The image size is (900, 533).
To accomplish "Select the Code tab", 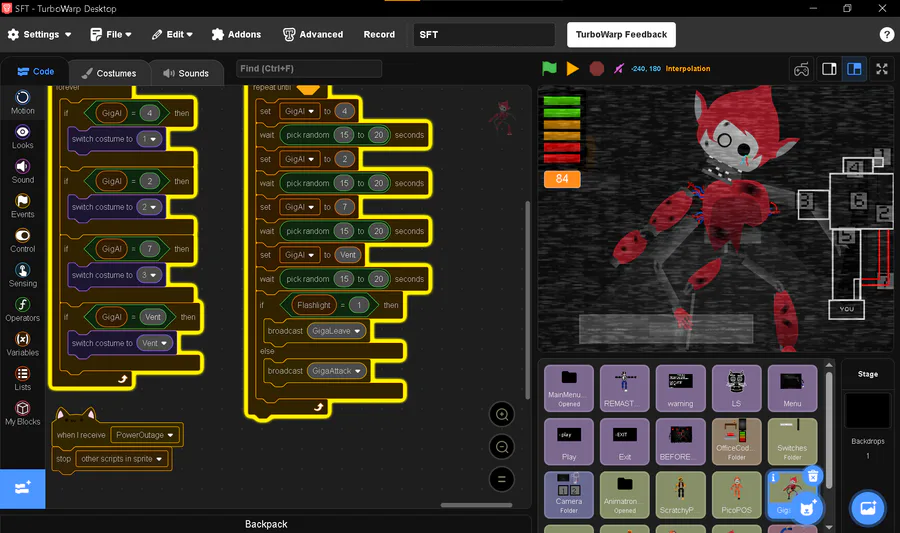I will 36,72.
